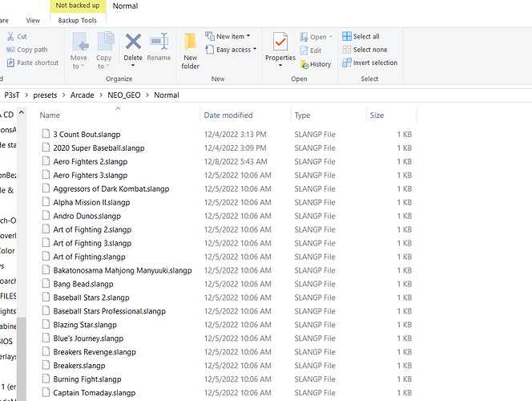This screenshot has height=401, width=532.
Task: Open the New item dropdown arrow
Action: tap(248, 35)
